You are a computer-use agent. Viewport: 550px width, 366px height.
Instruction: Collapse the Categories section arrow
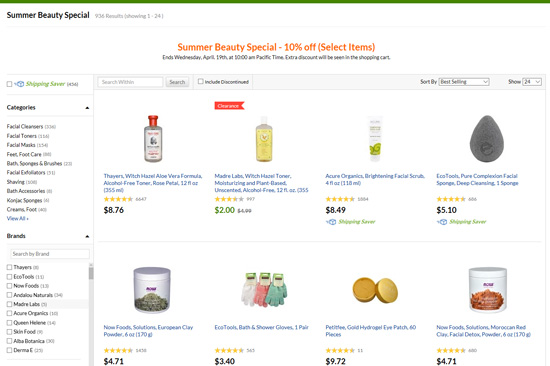[x=87, y=108]
